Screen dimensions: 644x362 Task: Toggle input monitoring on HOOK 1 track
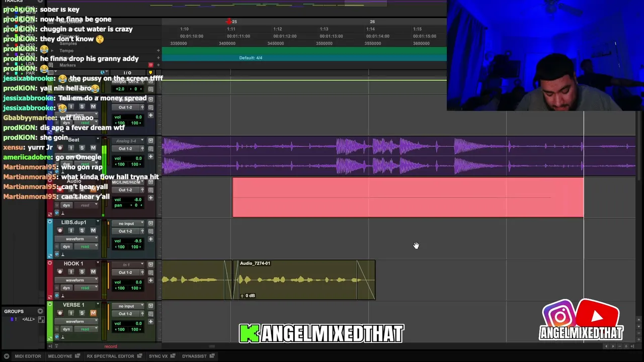[71, 271]
